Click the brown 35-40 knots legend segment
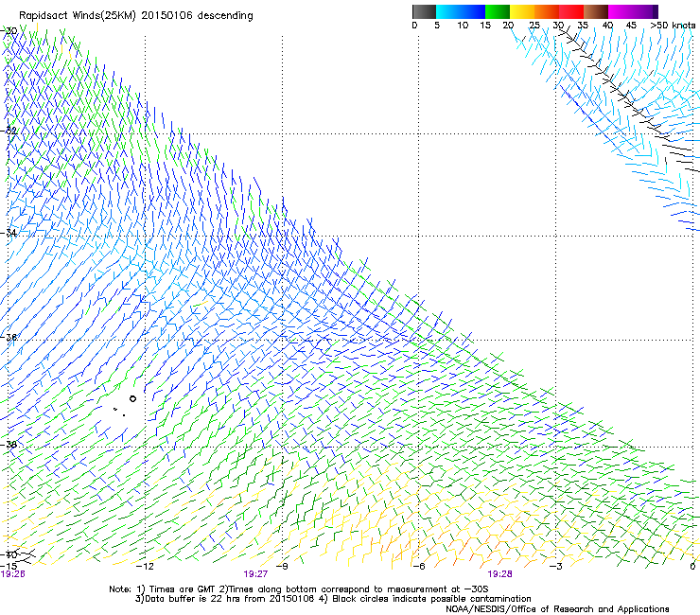700x615 pixels. coord(596,11)
